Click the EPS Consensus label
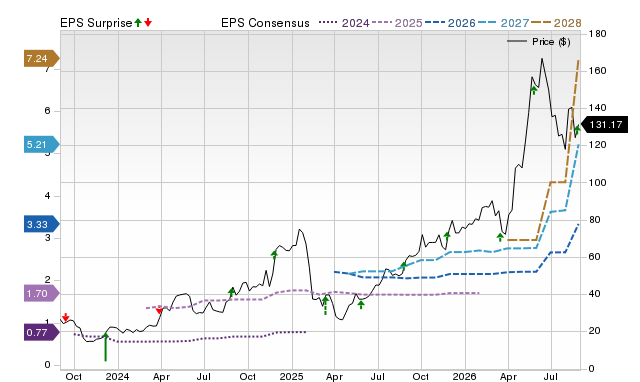This screenshot has height=382, width=640. [265, 23]
